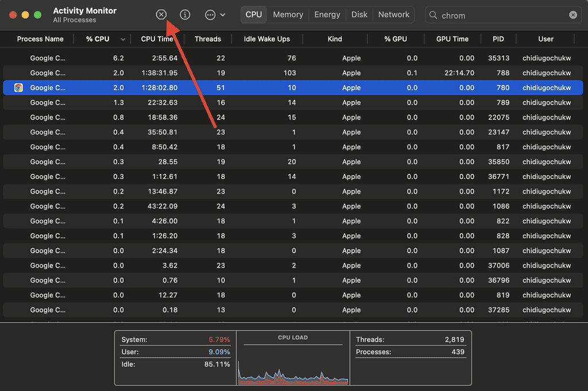Click the magnifying glass search icon
This screenshot has width=588, height=391.
coord(434,16)
